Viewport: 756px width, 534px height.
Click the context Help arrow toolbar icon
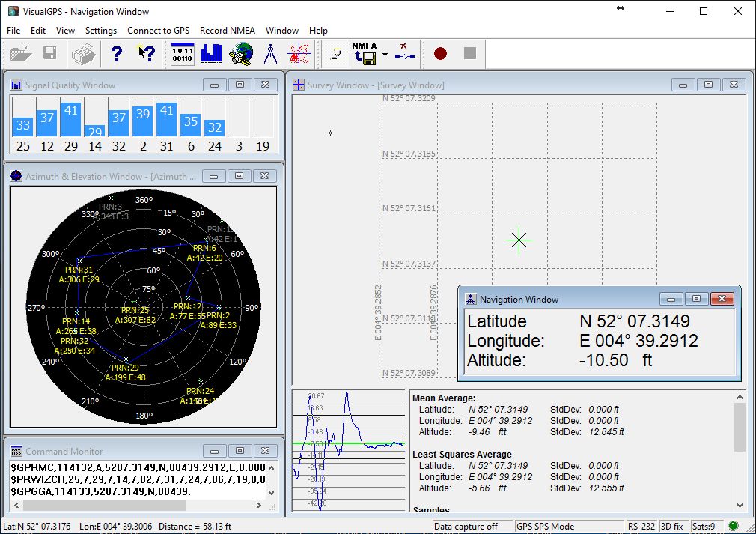coord(145,53)
